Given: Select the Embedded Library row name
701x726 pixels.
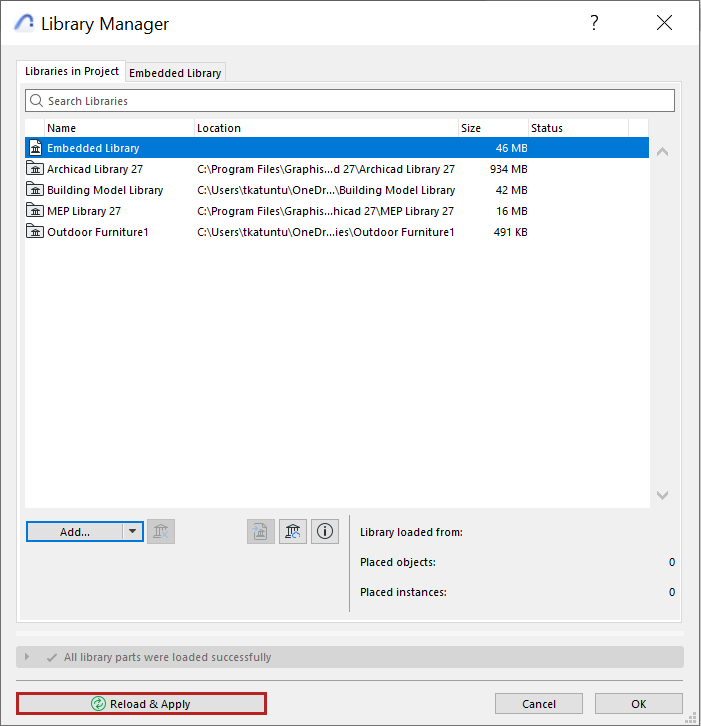Looking at the screenshot, I should (x=93, y=148).
